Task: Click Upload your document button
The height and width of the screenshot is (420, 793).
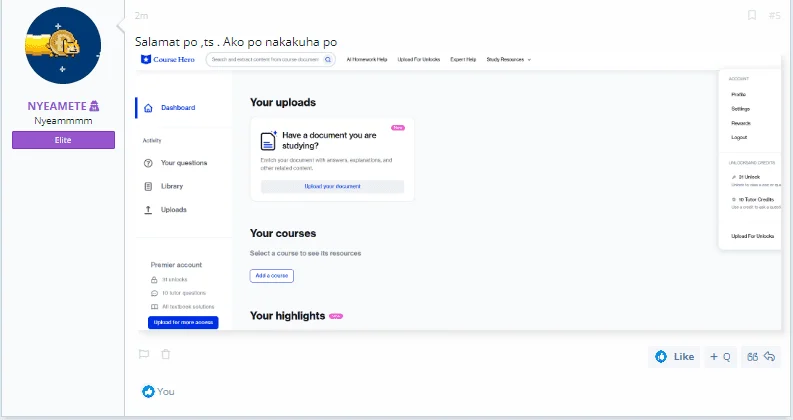Action: coord(332,186)
